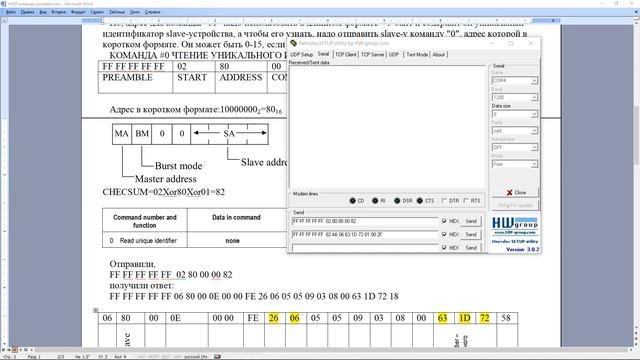Screen dimensions: 640x360
Task: Expand the Handshake dropdown
Action: tap(534, 147)
